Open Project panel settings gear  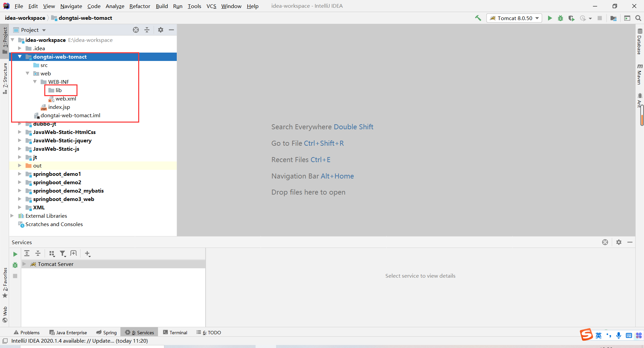(x=161, y=30)
